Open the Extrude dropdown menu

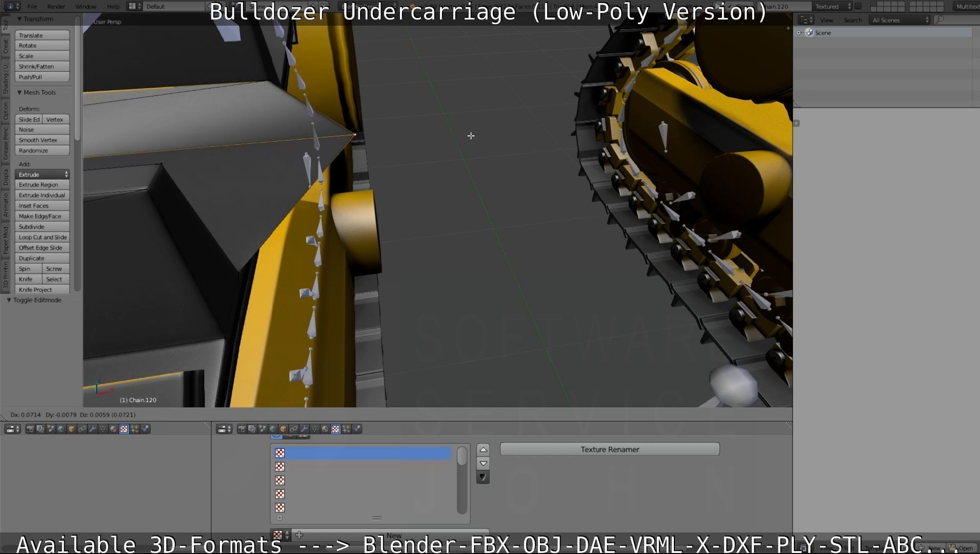pos(42,174)
